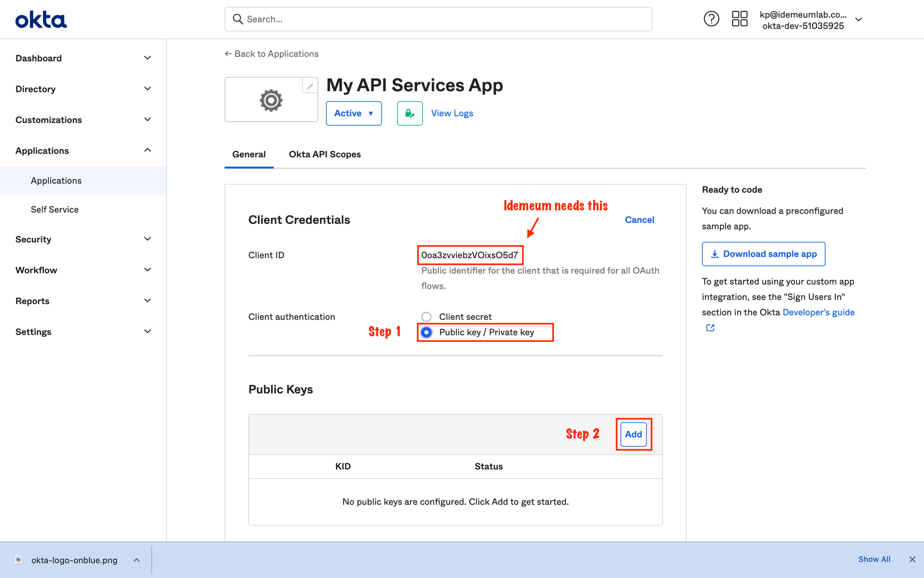The image size is (924, 578).
Task: Click the KID column header
Action: tap(343, 467)
